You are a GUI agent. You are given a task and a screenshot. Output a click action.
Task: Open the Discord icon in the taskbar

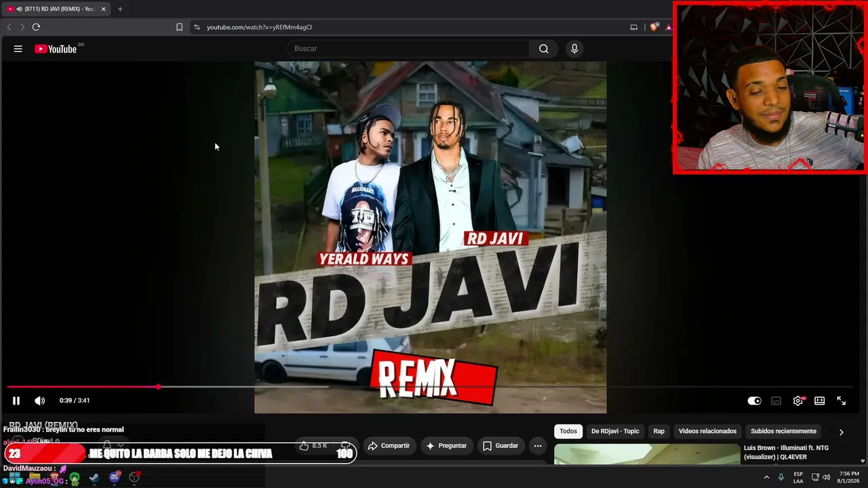(x=114, y=478)
